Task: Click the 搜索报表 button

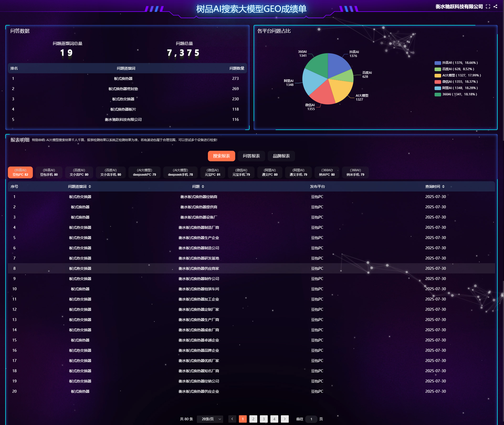Action: coord(221,156)
